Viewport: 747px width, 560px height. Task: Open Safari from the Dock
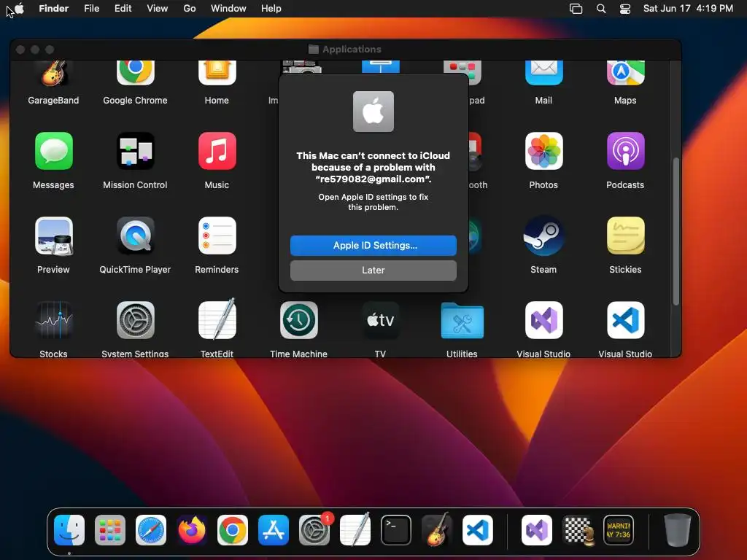151,530
